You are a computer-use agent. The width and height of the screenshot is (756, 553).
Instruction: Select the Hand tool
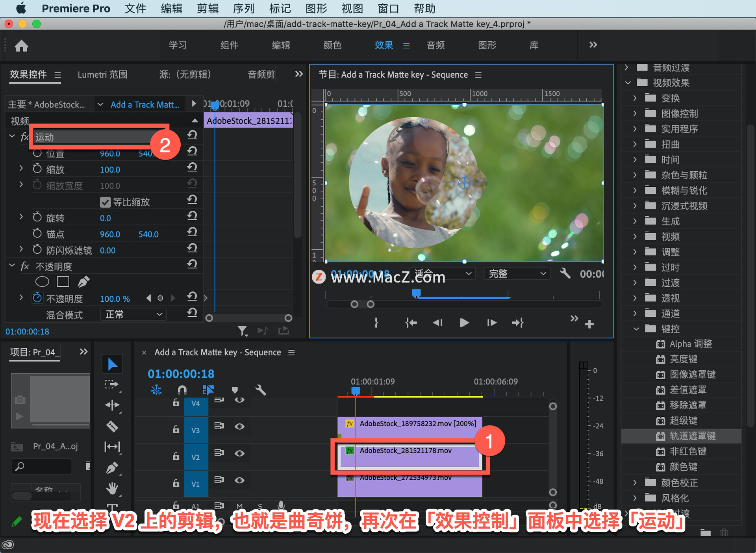point(112,489)
